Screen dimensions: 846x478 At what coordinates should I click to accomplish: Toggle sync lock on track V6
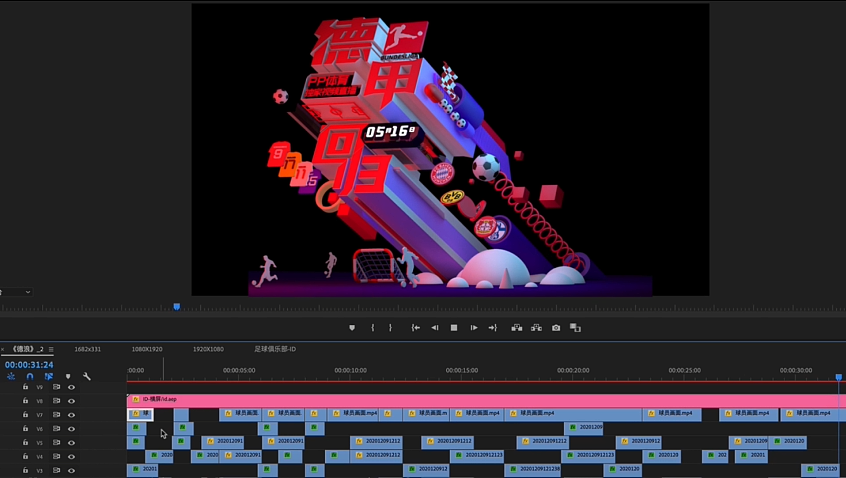[56, 428]
